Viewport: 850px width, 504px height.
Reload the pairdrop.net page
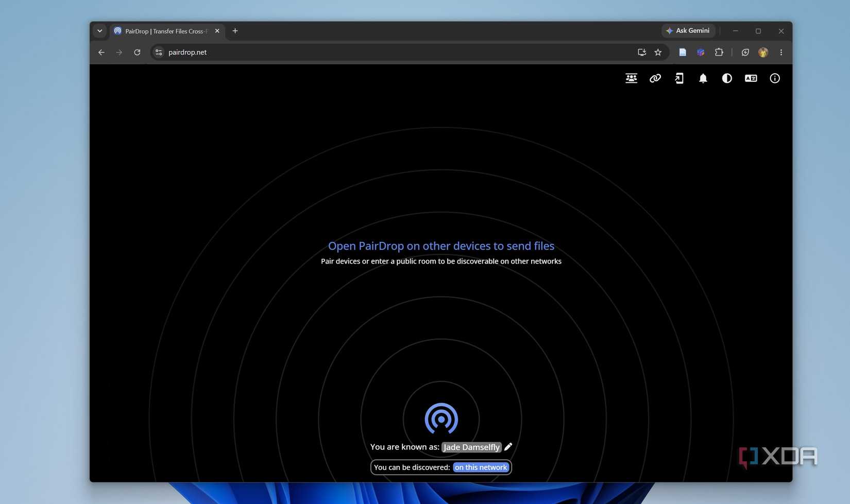(137, 52)
